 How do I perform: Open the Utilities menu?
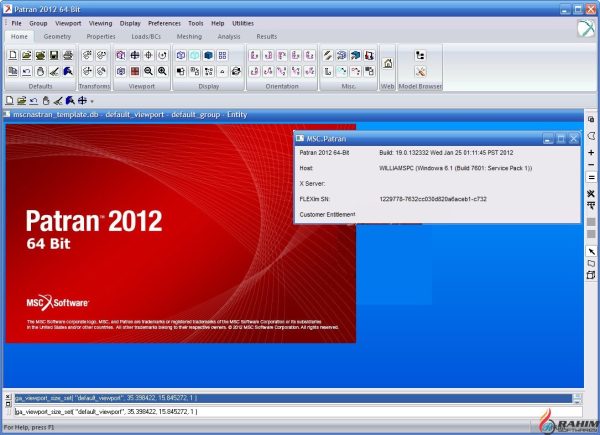point(243,23)
